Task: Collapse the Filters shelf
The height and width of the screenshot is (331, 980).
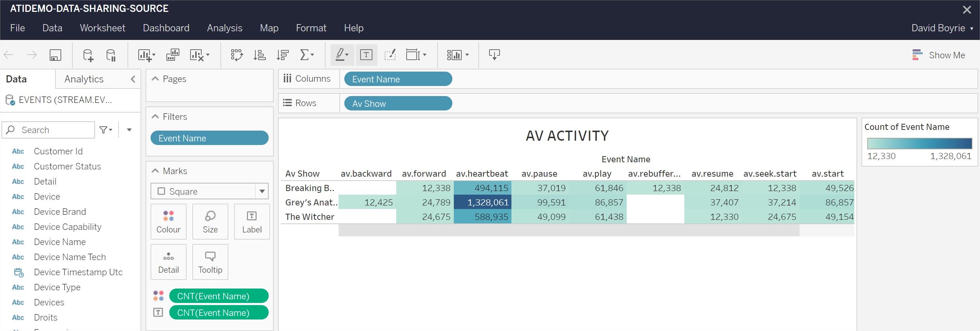Action: [x=155, y=116]
